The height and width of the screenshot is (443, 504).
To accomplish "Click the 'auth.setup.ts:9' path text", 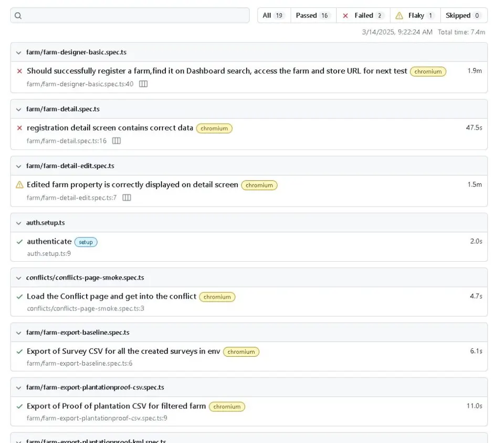I will click(x=49, y=253).
